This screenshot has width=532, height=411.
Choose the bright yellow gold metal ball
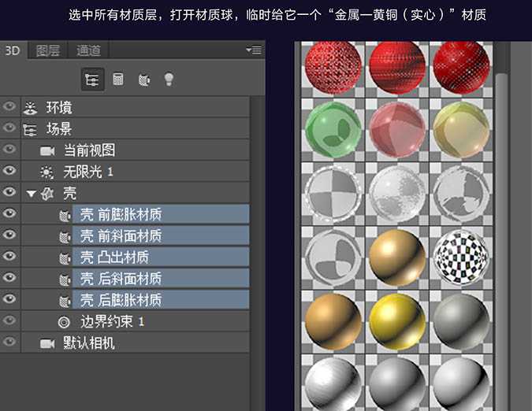pyautogui.click(x=397, y=321)
